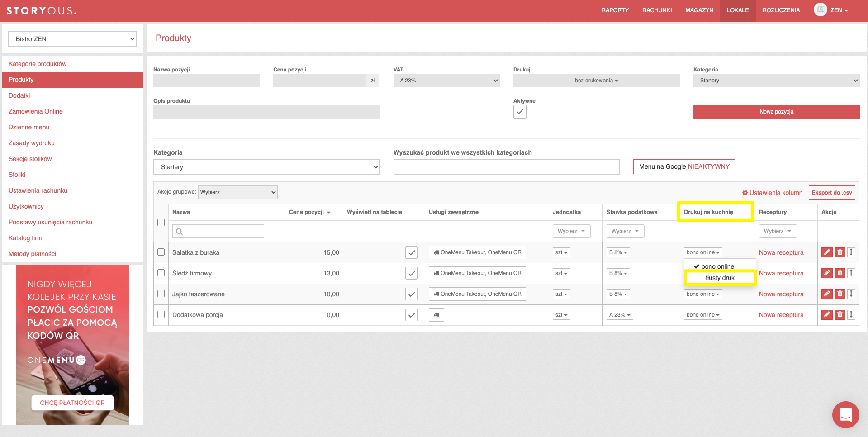Open bono online dropdown for Jajko faszerowane
Viewport: 868px width, 437px height.
pyautogui.click(x=703, y=294)
